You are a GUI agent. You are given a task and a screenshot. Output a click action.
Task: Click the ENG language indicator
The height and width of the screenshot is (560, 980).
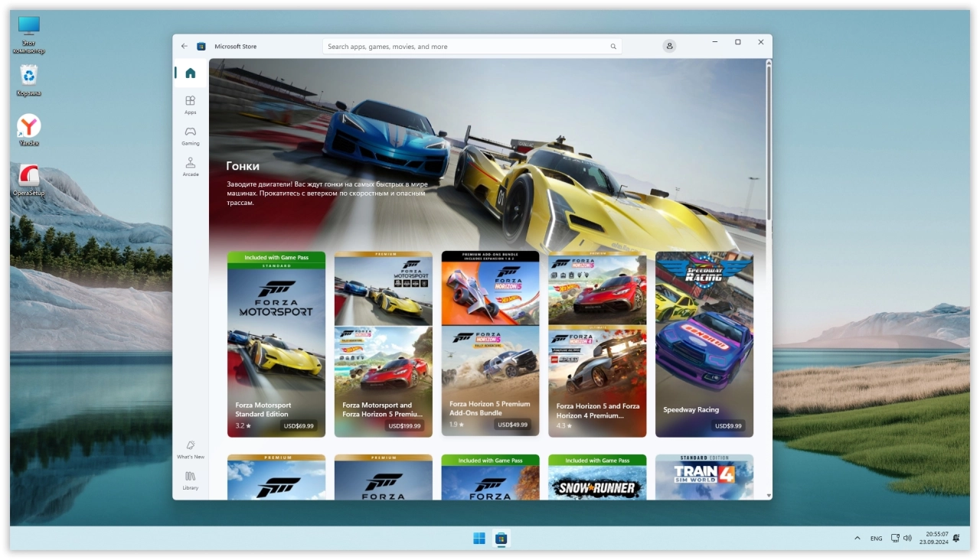pos(876,539)
